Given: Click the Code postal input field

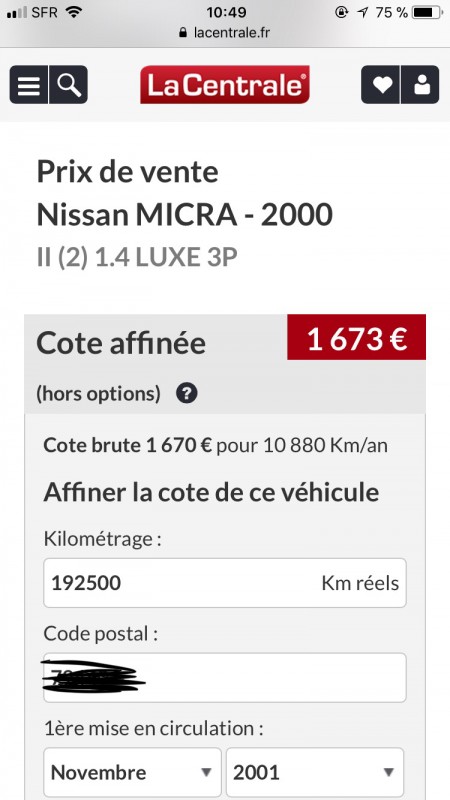Looking at the screenshot, I should tap(225, 678).
